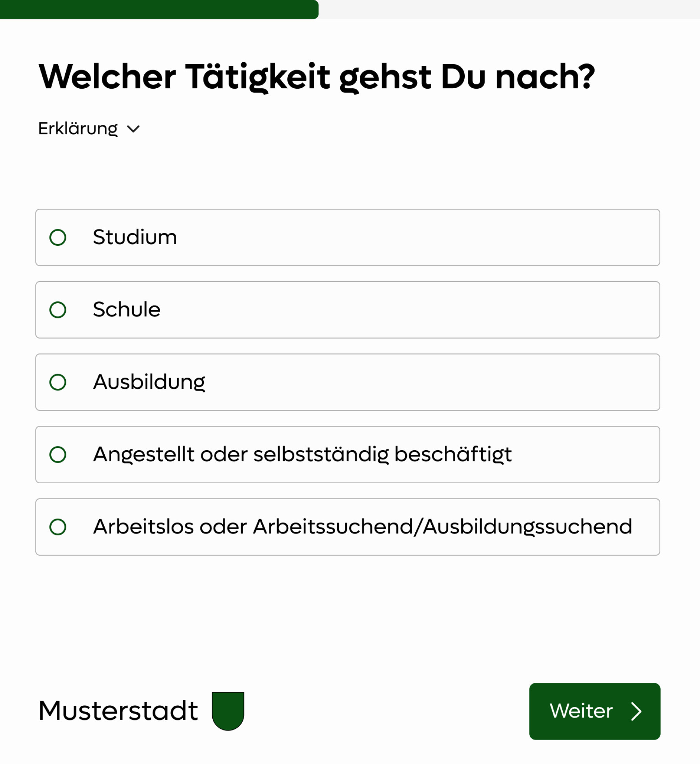Screen dimensions: 700x764
Task: Click the Musterstadt shield emblem
Action: point(227,711)
